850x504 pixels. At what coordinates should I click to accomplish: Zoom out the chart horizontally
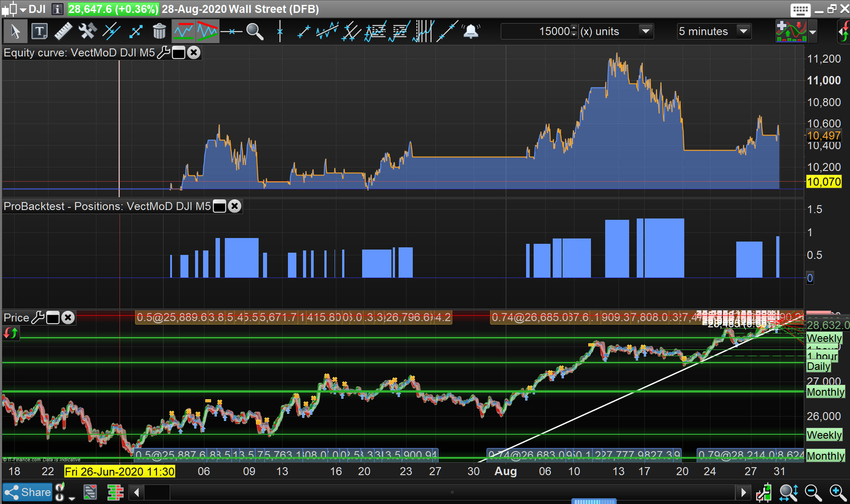(x=813, y=492)
